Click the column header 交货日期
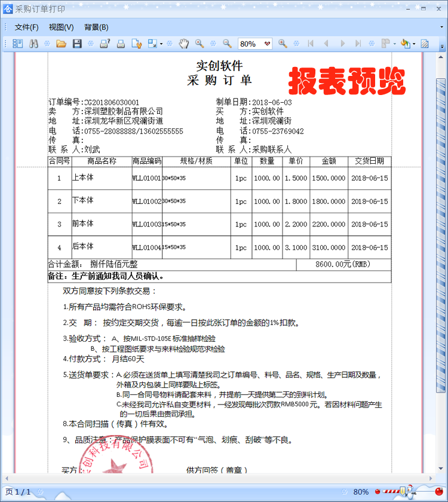The width and height of the screenshot is (448, 502). [369, 161]
